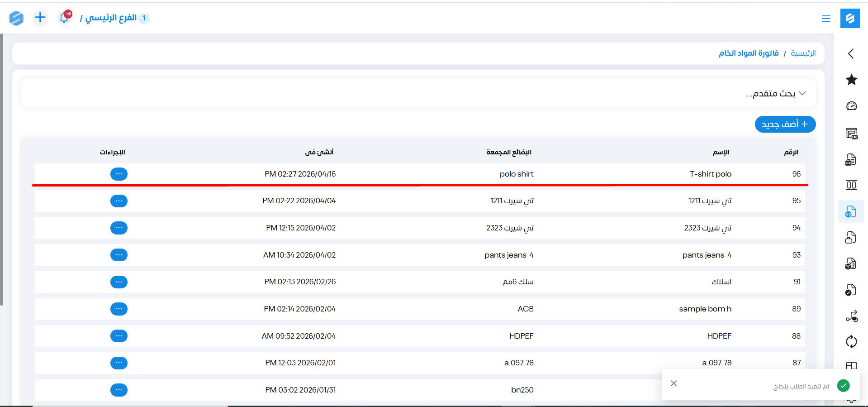868x407 pixels.
Task: Open actions menu for HDPEF row
Action: click(x=119, y=336)
